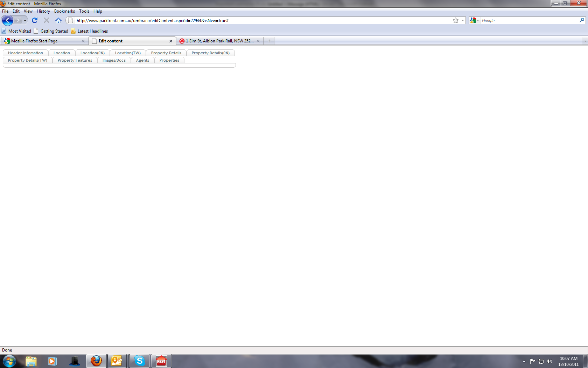Go to the Home page icon
The width and height of the screenshot is (588, 368).
[x=58, y=21]
